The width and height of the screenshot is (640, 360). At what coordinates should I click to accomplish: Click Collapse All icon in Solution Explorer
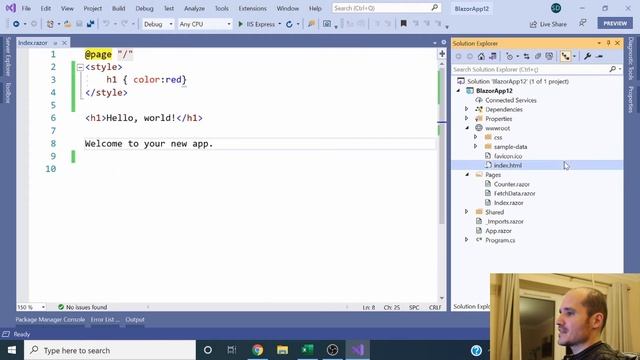(x=538, y=56)
